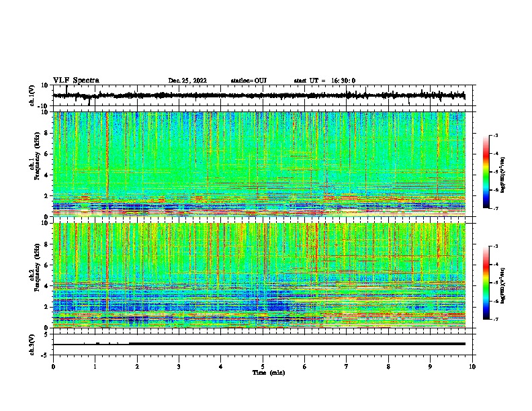Click the ch.3 voltage trace panel

click(x=264, y=345)
